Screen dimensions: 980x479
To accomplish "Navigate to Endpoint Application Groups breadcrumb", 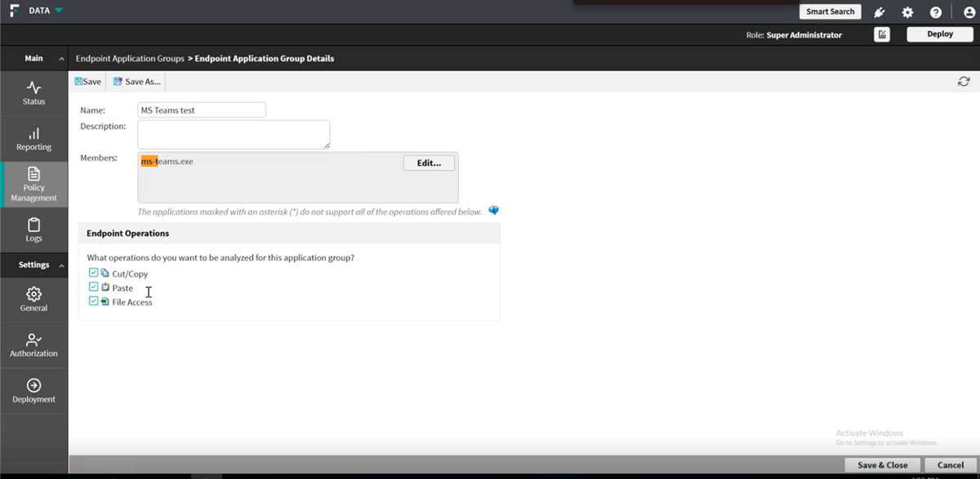I will (x=130, y=59).
